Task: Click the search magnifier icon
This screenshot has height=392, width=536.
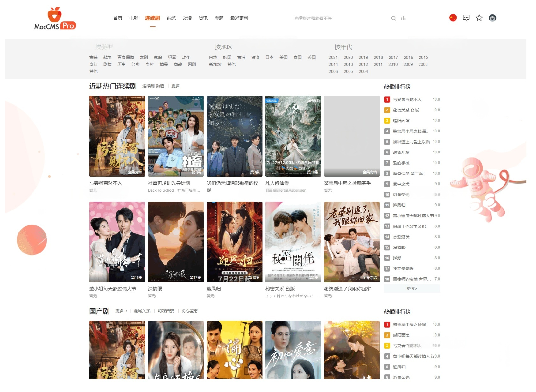Action: point(393,18)
